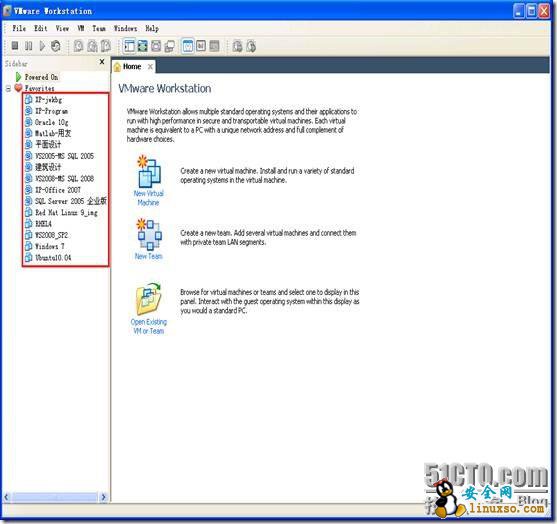Select the XP-Office 2007 virtual machine
Viewport: 557px width, 524px height.
pos(58,190)
